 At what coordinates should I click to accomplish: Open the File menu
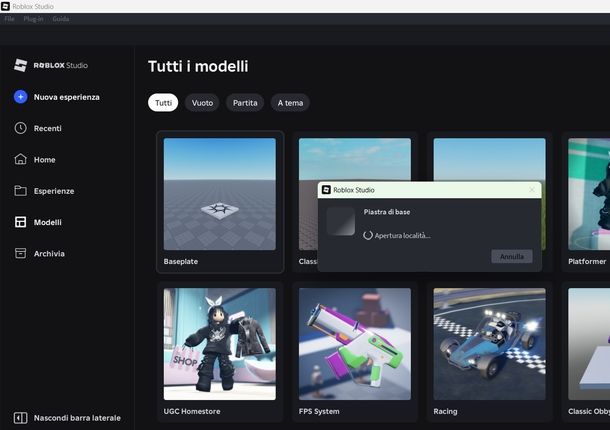click(9, 19)
